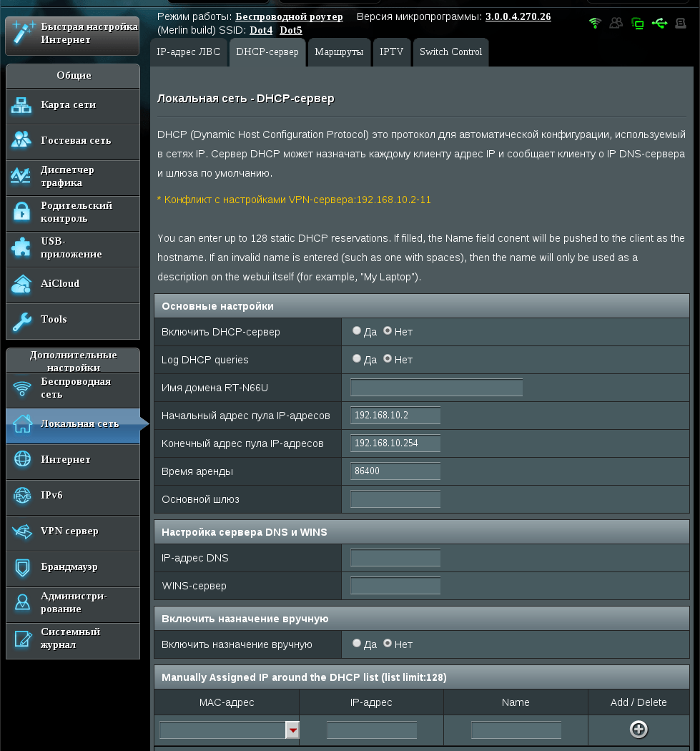Open the Родительский контроль lock icon
700x751 pixels.
pyautogui.click(x=22, y=212)
